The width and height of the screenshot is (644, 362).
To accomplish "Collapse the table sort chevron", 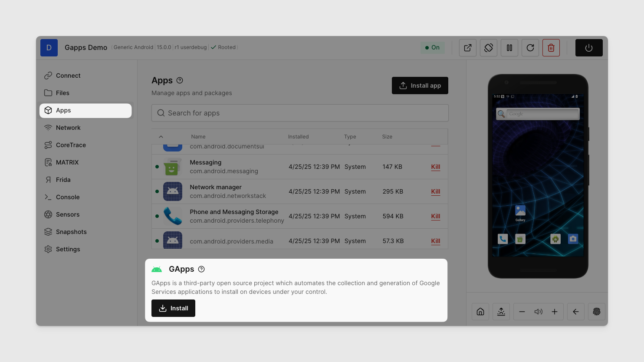I will point(161,137).
